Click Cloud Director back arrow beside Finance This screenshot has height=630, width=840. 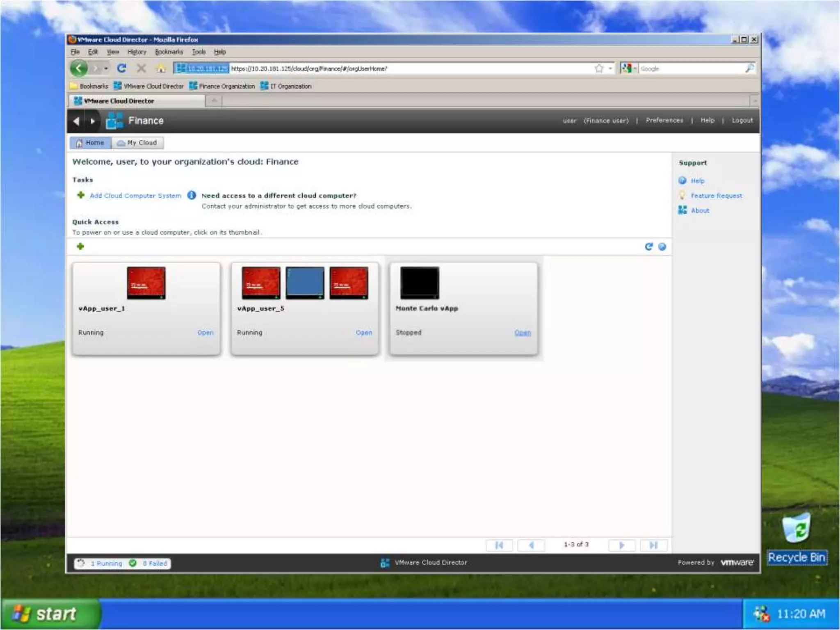coord(76,121)
